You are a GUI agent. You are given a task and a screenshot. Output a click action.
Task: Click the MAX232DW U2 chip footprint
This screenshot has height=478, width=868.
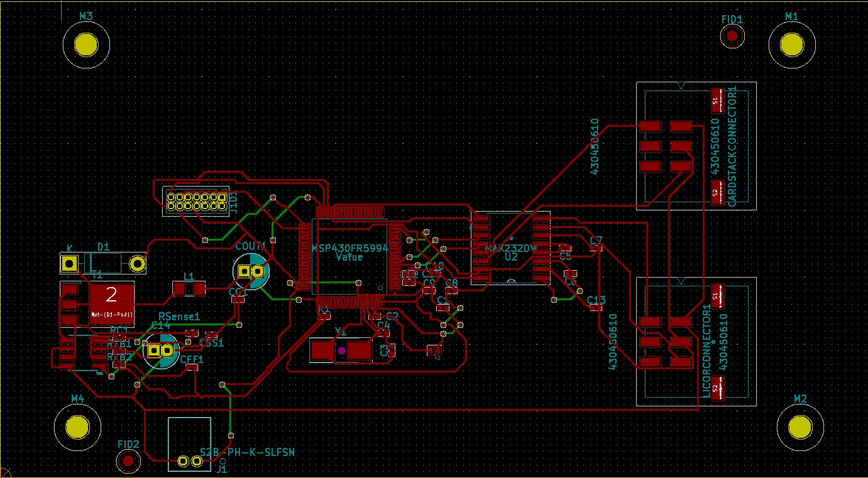pyautogui.click(x=510, y=249)
